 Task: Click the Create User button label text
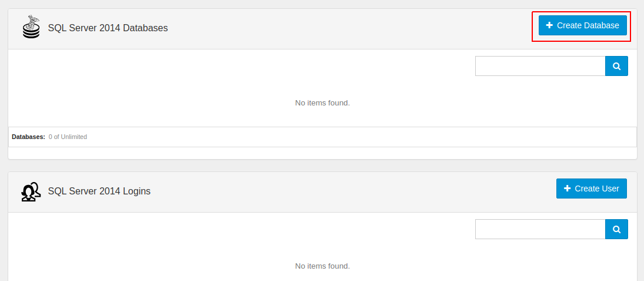[597, 189]
